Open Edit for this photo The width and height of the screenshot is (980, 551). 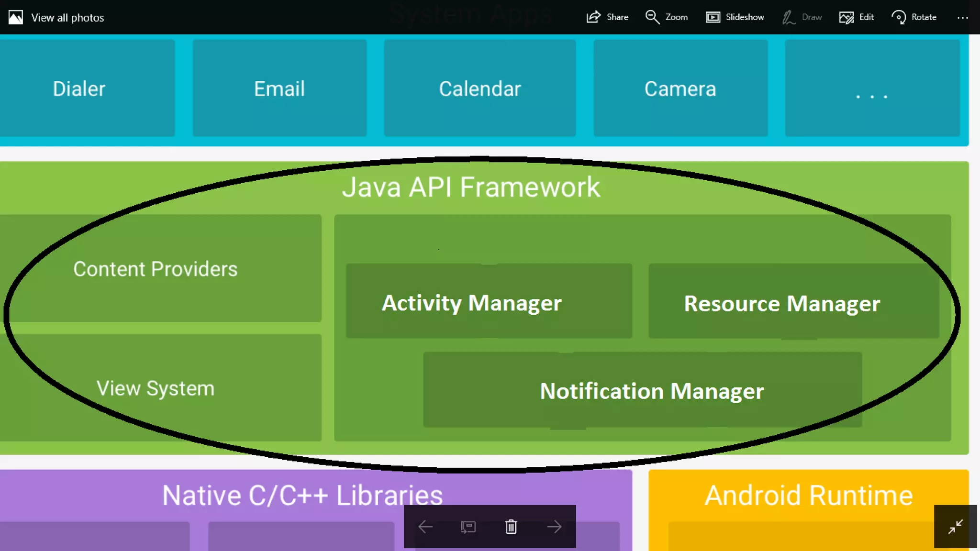[x=856, y=17]
